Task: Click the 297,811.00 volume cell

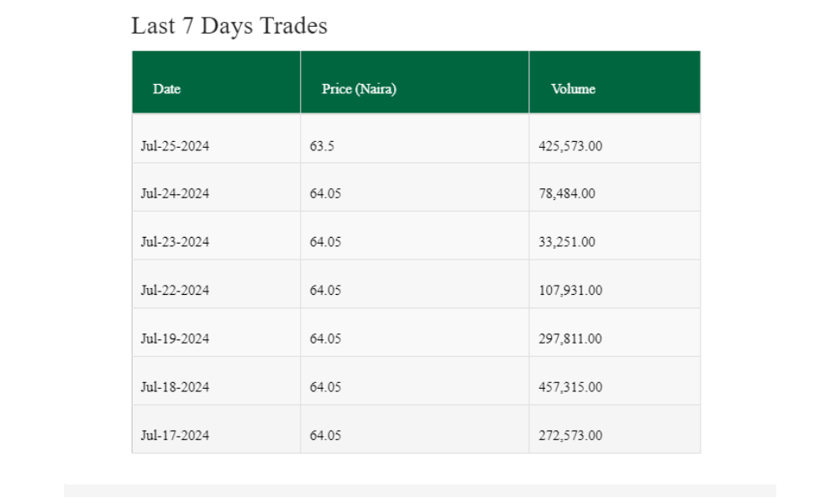Action: point(570,339)
